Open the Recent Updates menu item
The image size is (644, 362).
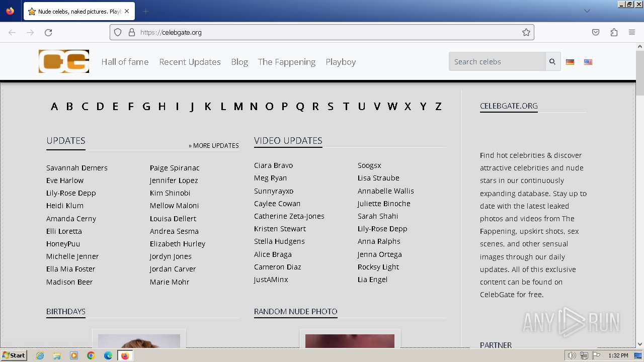(x=190, y=62)
